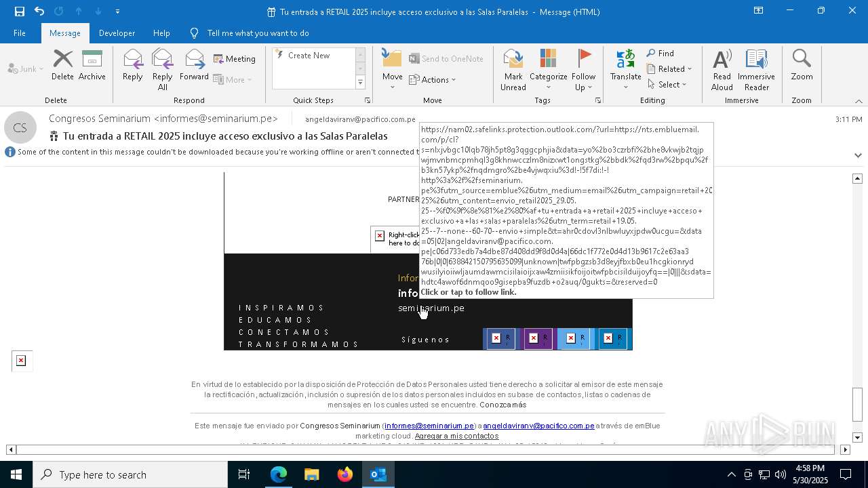The width and height of the screenshot is (868, 488).
Task: Click the second blocked social icon after Síguenos
Action: click(537, 338)
